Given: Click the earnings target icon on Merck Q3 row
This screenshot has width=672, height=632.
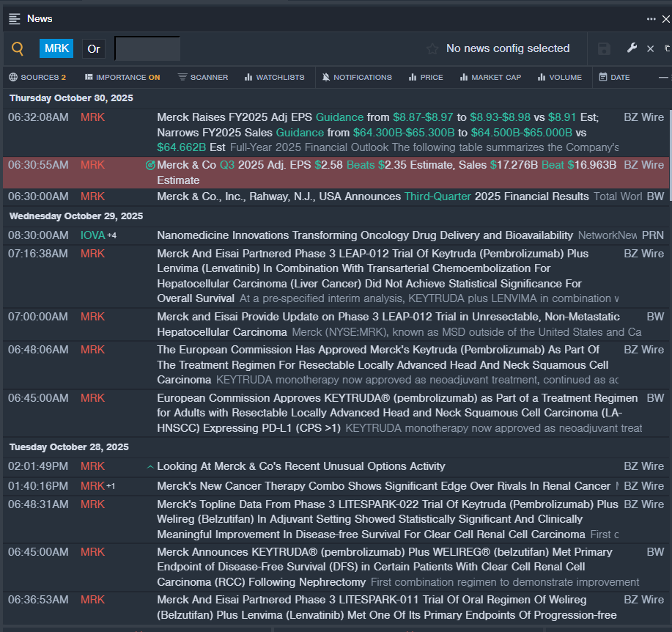Looking at the screenshot, I should pyautogui.click(x=151, y=166).
